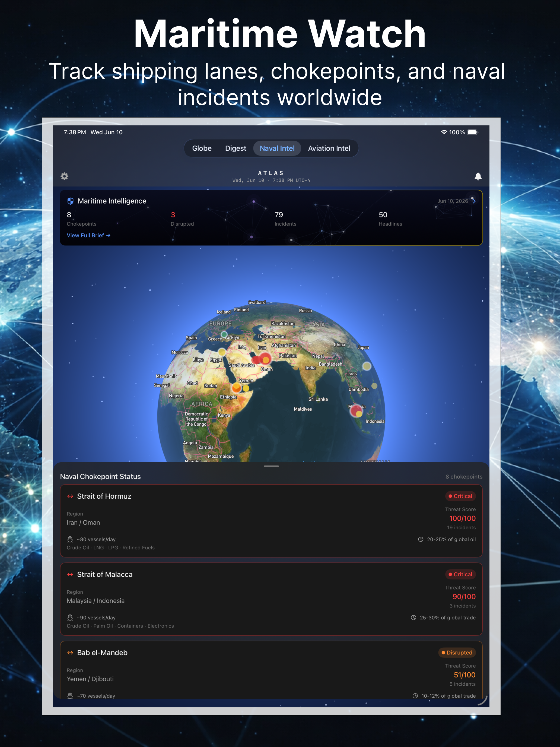Screen dimensions: 560x747
Task: Tap the Wi-Fi status icon
Action: (444, 132)
